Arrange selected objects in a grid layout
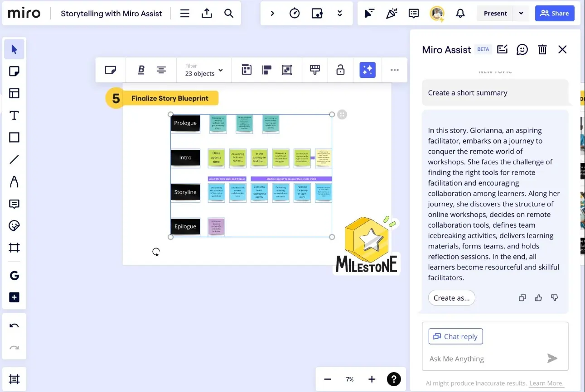The width and height of the screenshot is (585, 392). click(x=247, y=70)
